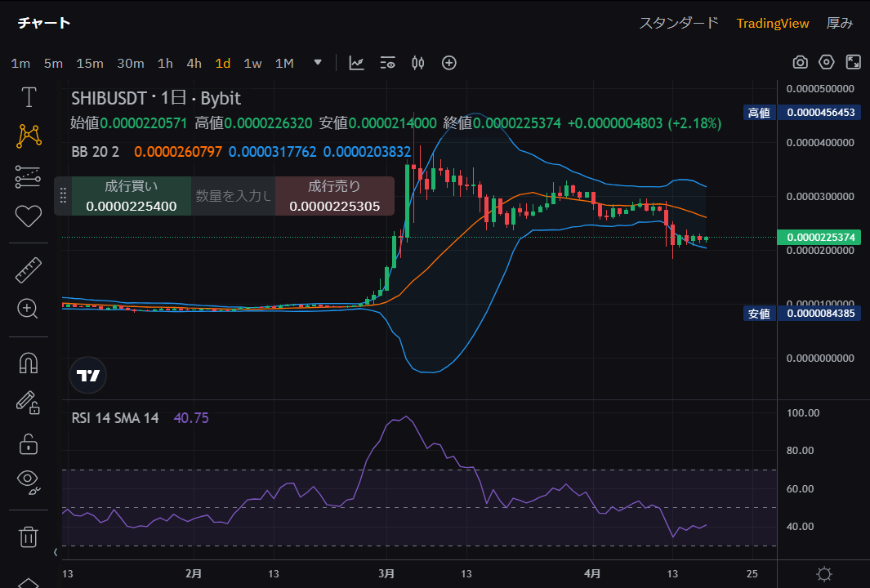The height and width of the screenshot is (588, 870).
Task: Click RSI value 40.75
Action: [x=191, y=417]
